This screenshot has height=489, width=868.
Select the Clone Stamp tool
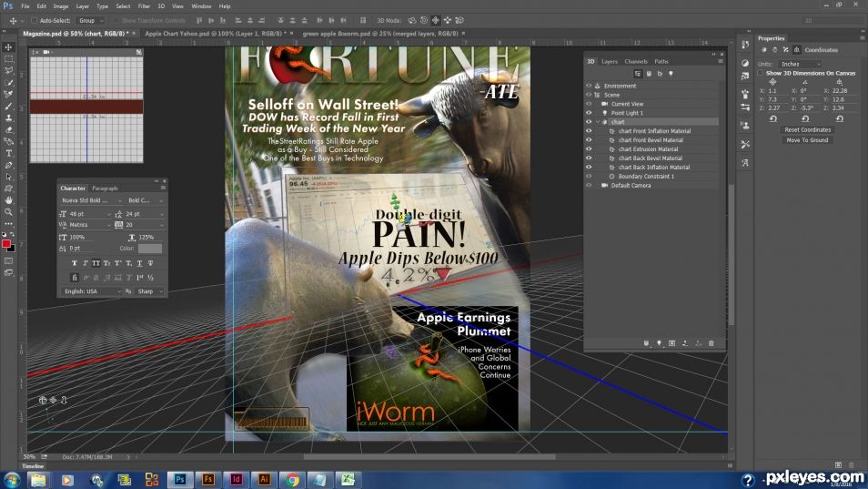(x=8, y=117)
